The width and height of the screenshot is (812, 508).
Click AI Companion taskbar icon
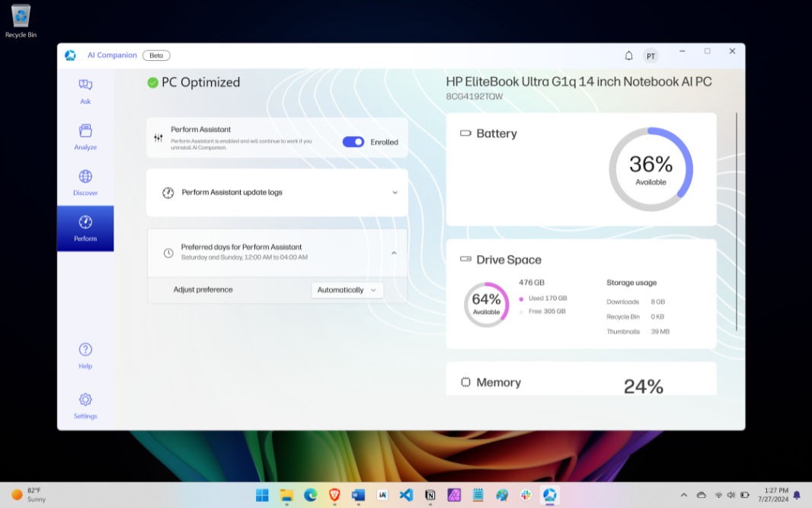pyautogui.click(x=549, y=496)
